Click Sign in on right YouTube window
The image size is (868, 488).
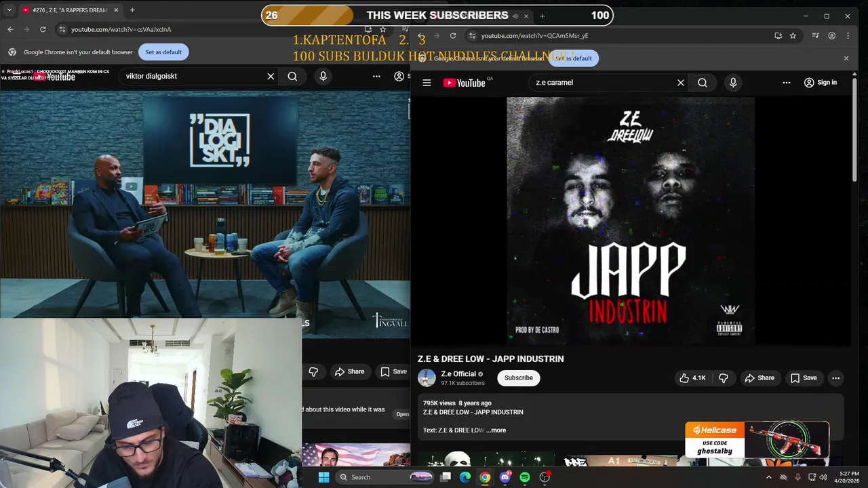821,83
